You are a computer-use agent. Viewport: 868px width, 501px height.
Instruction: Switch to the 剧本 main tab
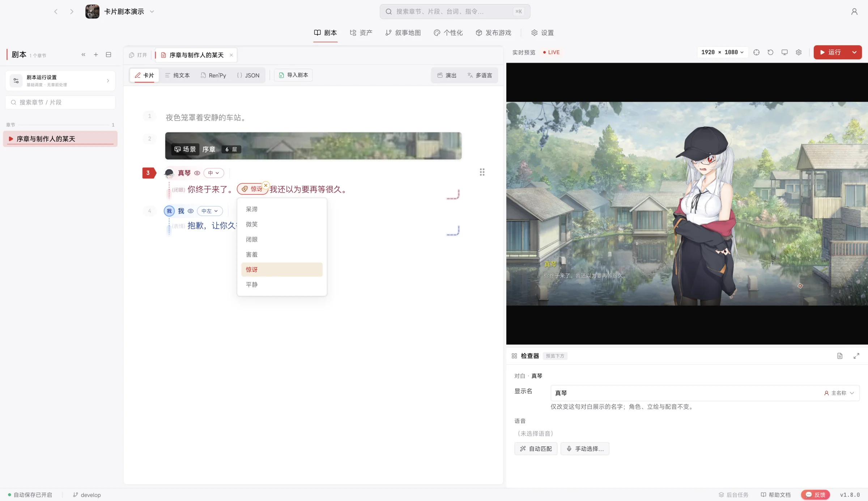[325, 33]
